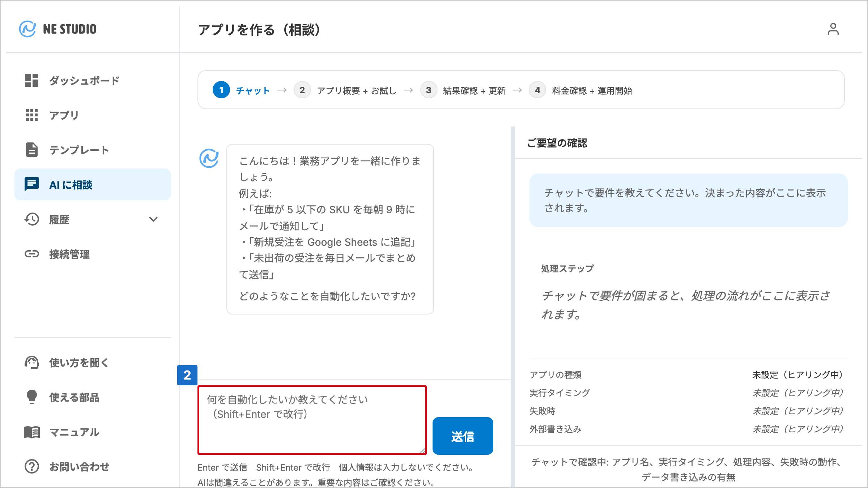Screen dimensions: 868x488
Task: Open 接続管理 menu item
Action: (x=93, y=254)
